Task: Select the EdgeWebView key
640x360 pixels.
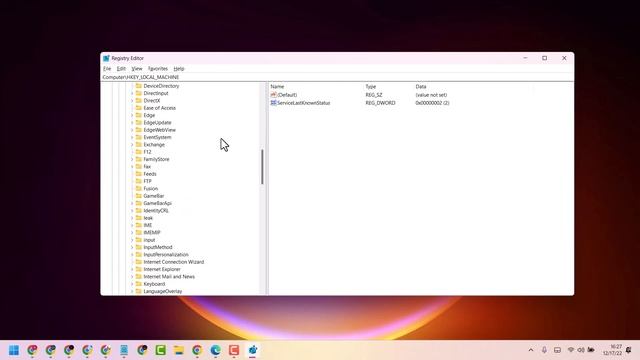Action: (x=160, y=130)
